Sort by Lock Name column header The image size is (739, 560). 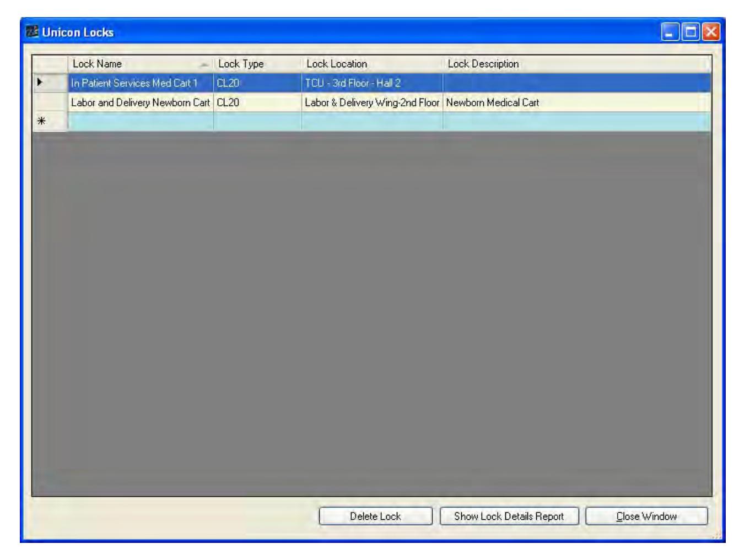coord(141,64)
